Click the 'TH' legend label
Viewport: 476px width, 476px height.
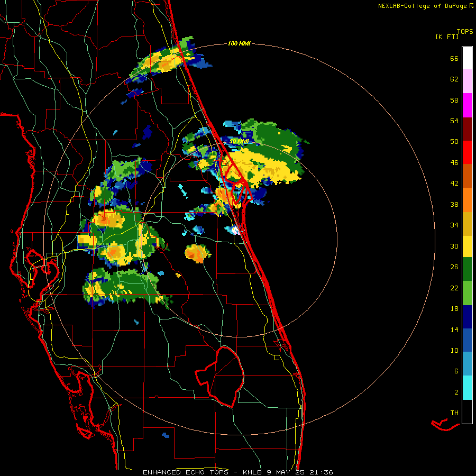454,413
